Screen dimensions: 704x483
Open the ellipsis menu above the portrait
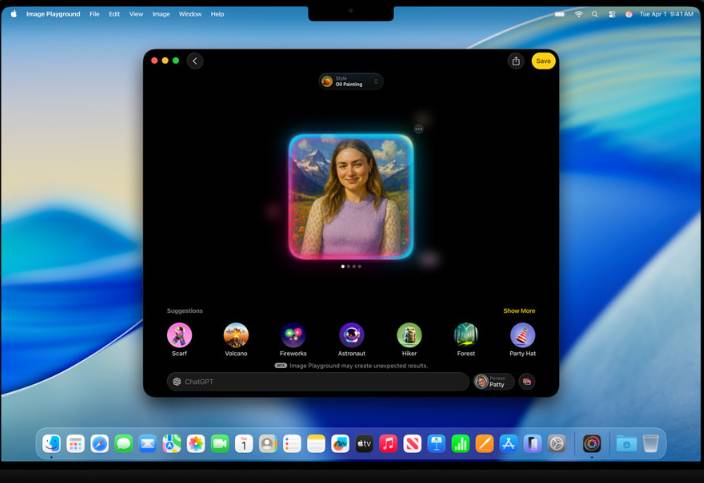(418, 129)
